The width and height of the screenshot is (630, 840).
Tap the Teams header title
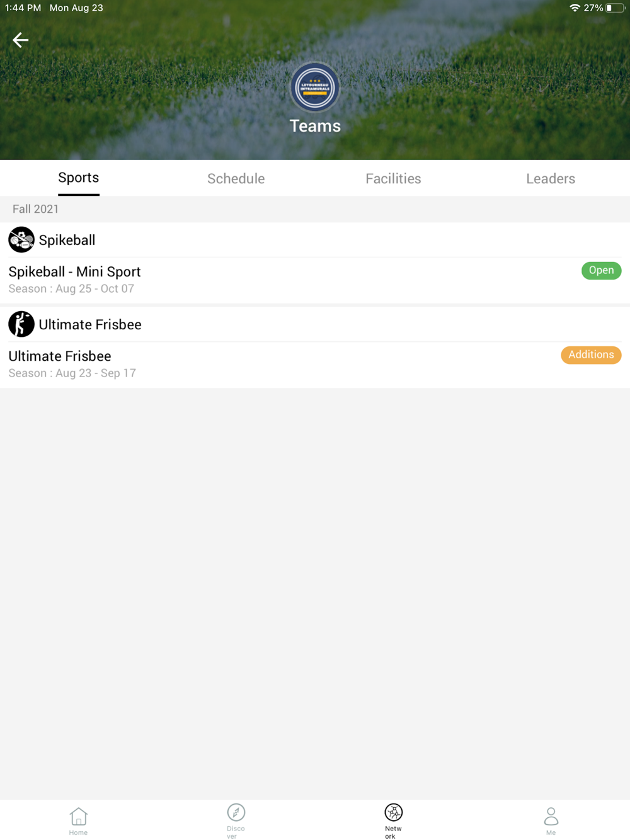point(315,126)
